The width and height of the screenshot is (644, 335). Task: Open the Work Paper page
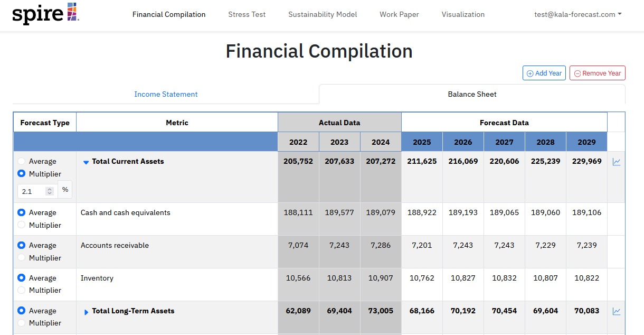399,14
